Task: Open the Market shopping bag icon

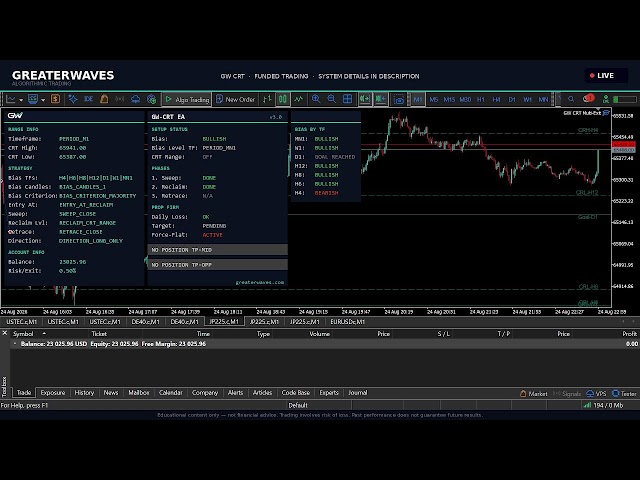Action: click(104, 99)
